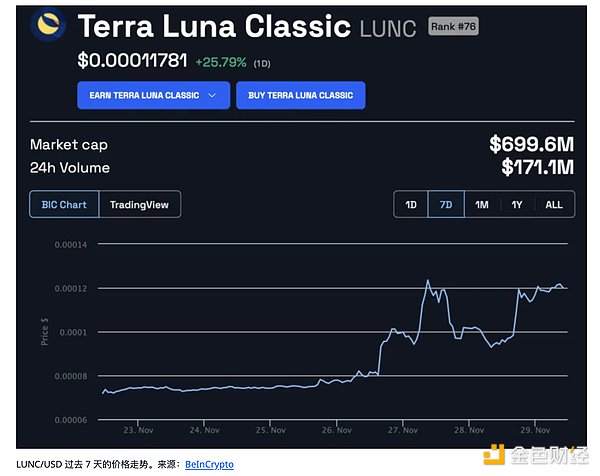
Task: Switch to the BIC Chart tab
Action: 64,205
